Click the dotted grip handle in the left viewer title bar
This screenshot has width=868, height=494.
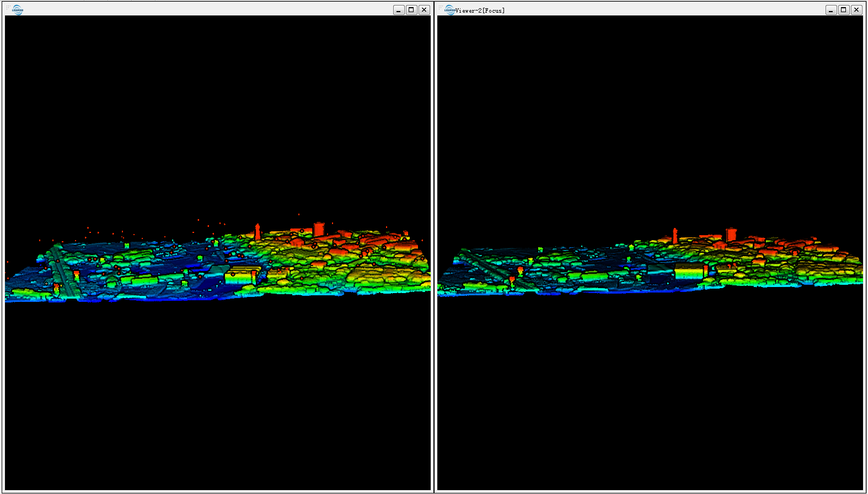point(8,7)
